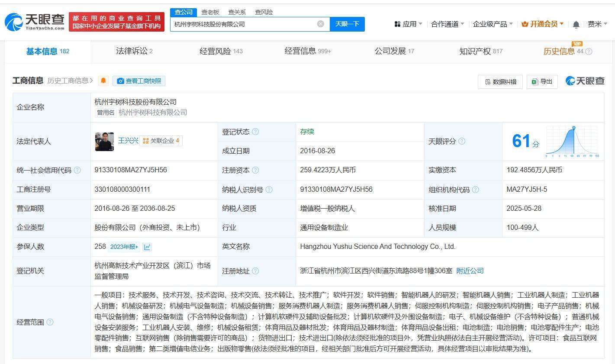This screenshot has height=364, width=615.
Task: Click the help icon beside 历史信息 tab
Action: [x=589, y=52]
